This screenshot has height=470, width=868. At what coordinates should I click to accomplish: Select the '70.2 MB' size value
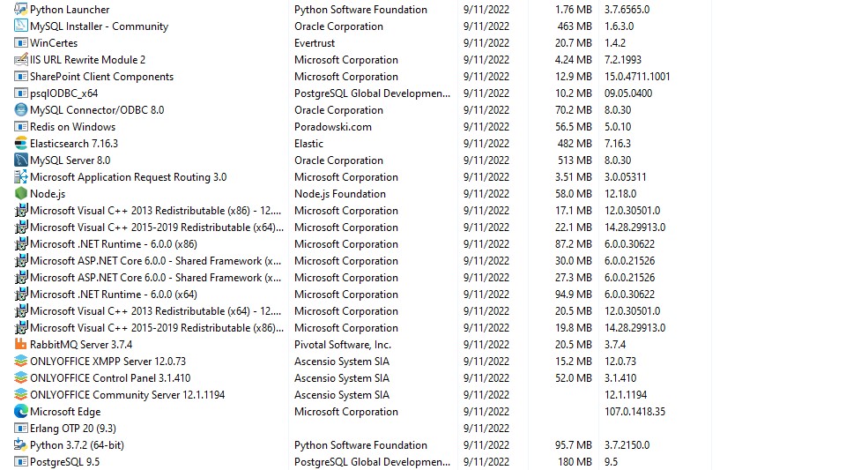[x=574, y=109]
